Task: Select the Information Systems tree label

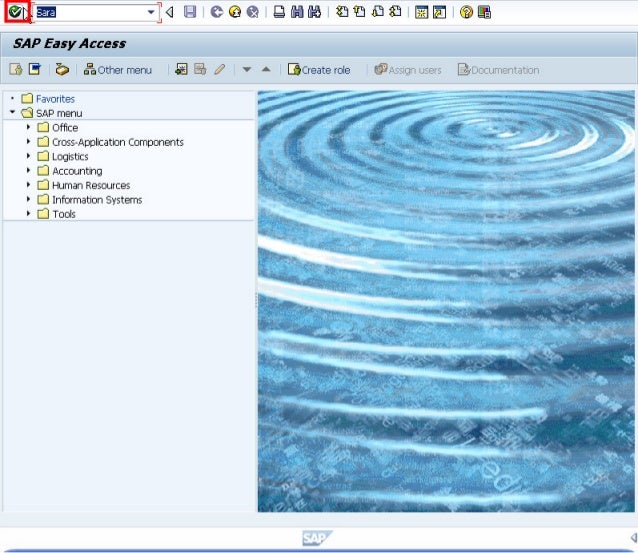Action: 97,200
